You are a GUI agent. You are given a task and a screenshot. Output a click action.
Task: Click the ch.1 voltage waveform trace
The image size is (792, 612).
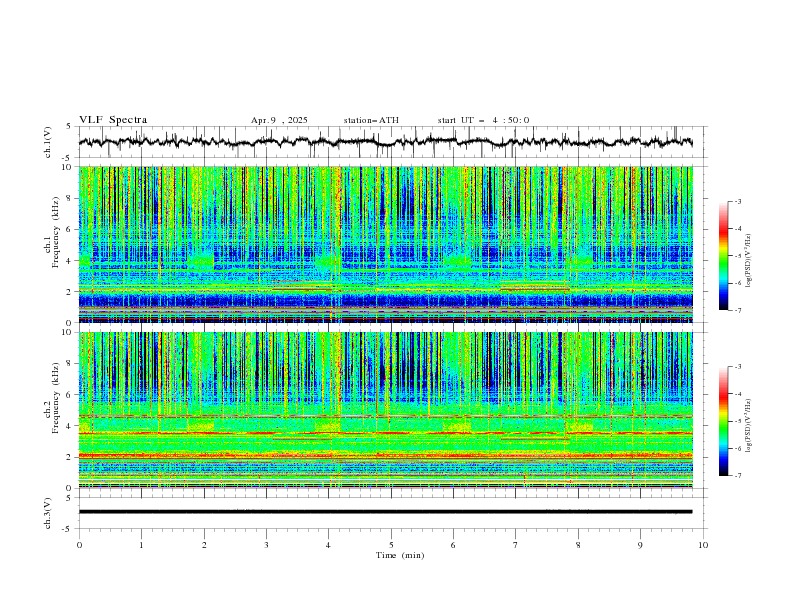point(385,142)
